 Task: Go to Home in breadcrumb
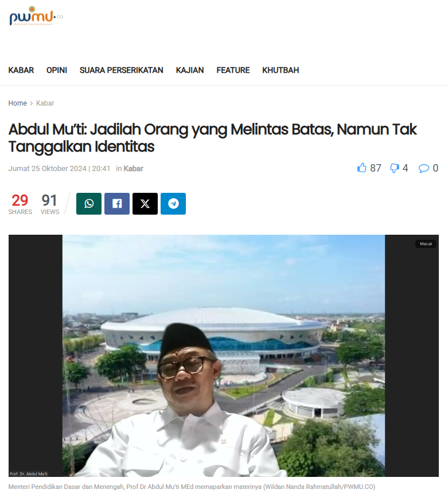[x=17, y=103]
